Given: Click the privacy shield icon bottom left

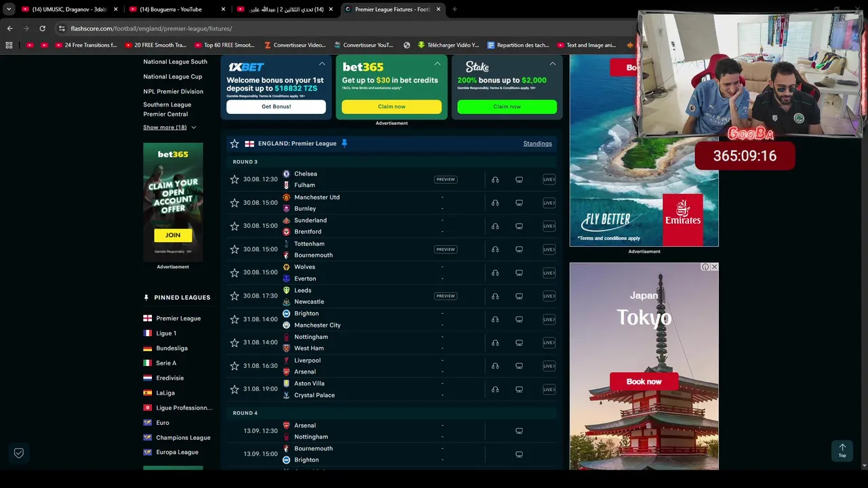Looking at the screenshot, I should (x=19, y=453).
